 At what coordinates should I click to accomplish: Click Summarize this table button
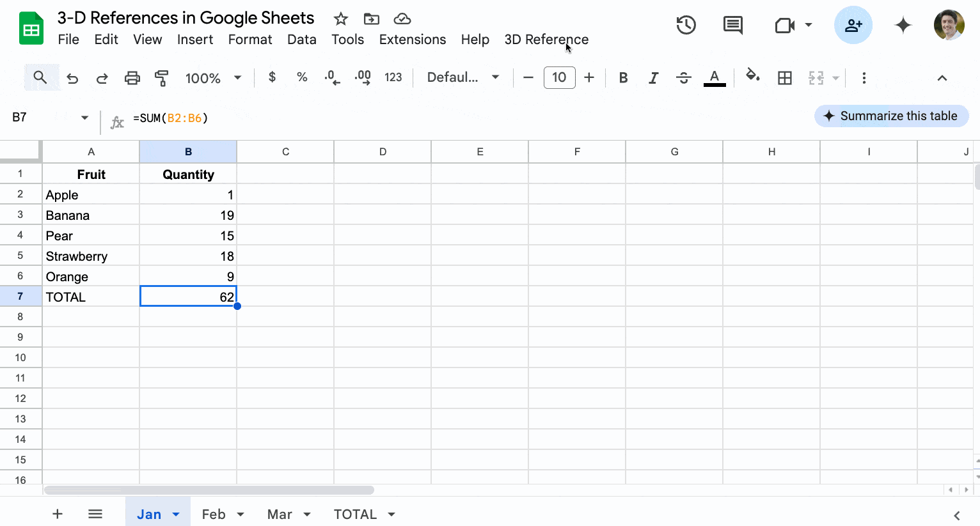point(891,116)
